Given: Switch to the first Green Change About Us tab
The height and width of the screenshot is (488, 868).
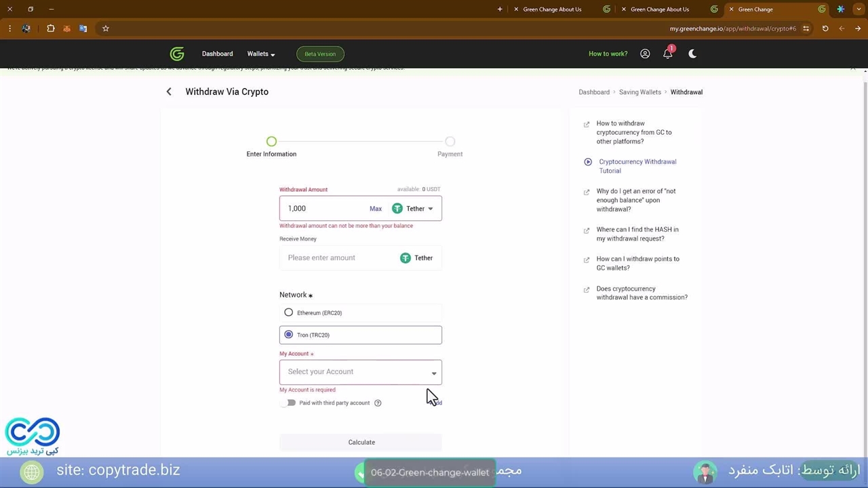Looking at the screenshot, I should (x=552, y=9).
